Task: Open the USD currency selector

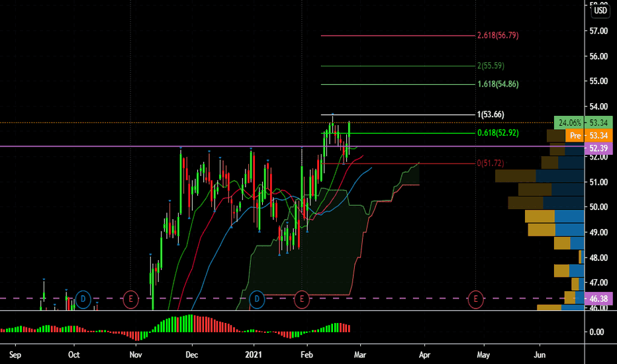Action: point(600,11)
